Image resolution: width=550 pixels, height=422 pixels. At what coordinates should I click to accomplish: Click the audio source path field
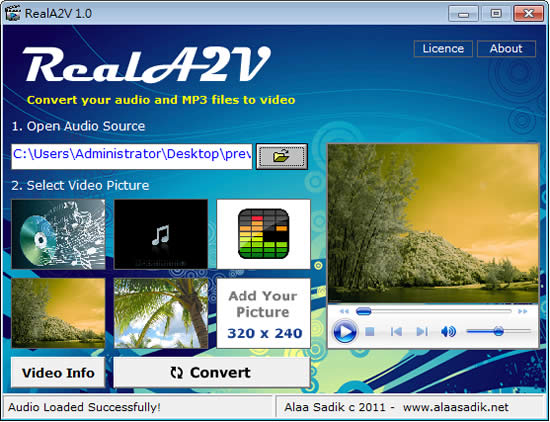pyautogui.click(x=132, y=156)
